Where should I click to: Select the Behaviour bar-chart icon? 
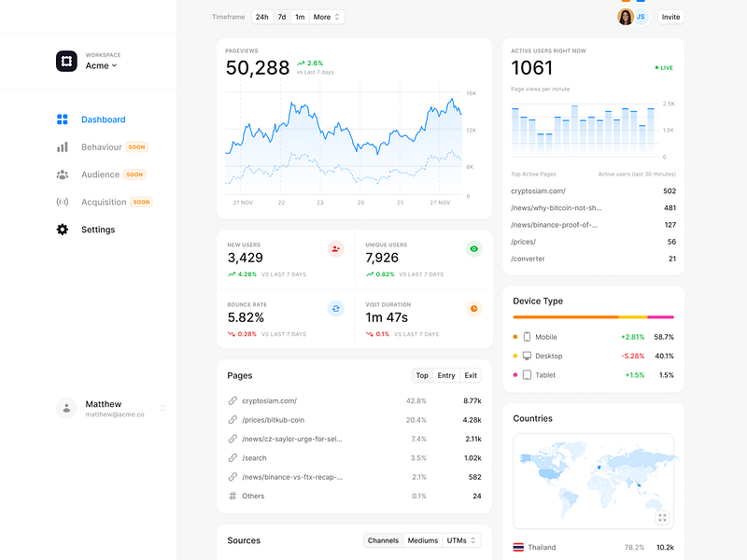coord(61,147)
